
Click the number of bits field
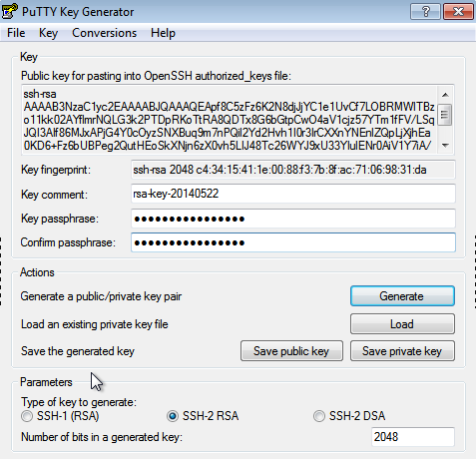[413, 437]
